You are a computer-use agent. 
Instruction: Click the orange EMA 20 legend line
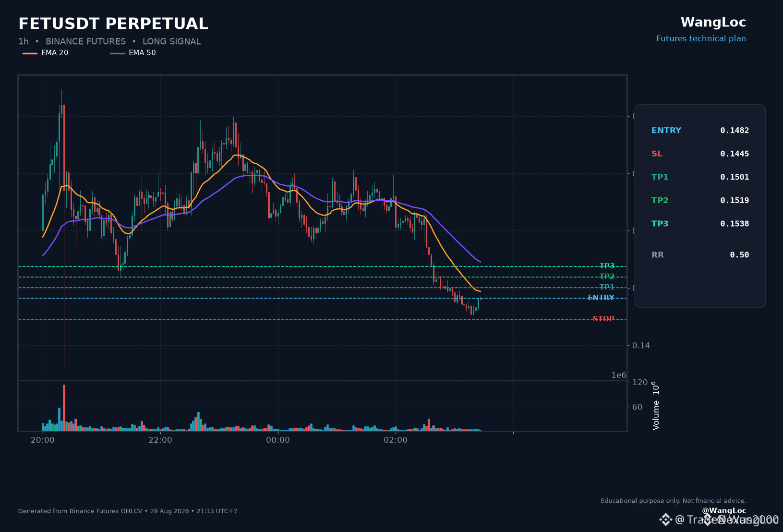coord(30,53)
